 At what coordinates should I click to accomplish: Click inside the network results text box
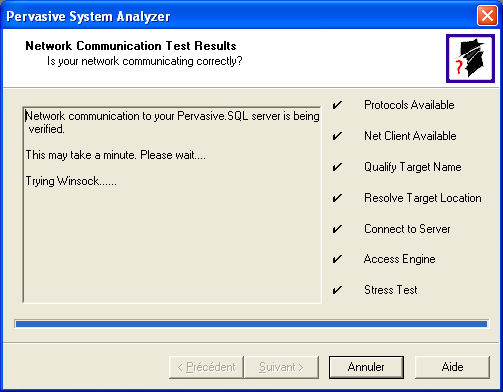172,205
